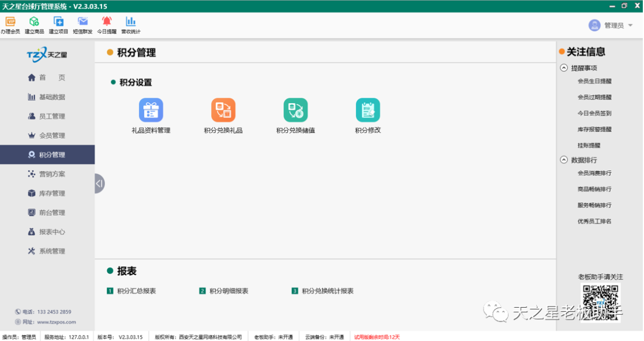
Task: Open 系统管理 sidebar menu
Action: [x=47, y=252]
